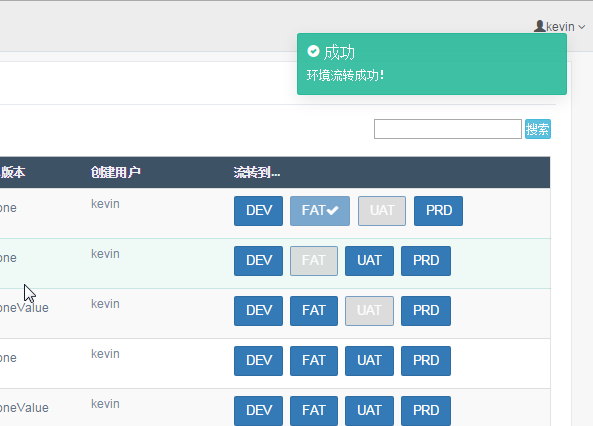
Task: Click the 创建用户 column header
Action: pyautogui.click(x=116, y=173)
